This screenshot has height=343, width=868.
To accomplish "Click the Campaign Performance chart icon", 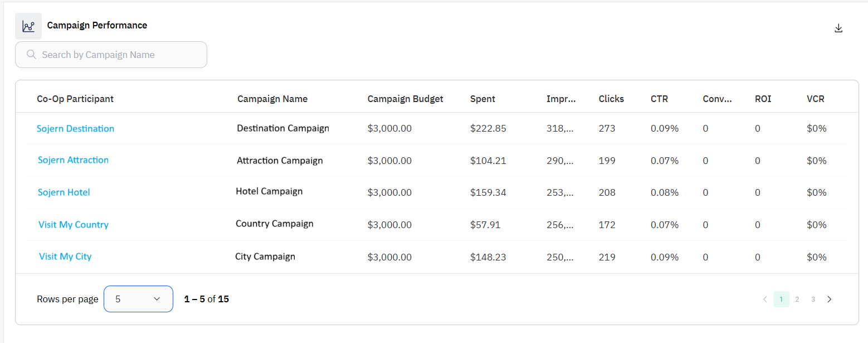I will pyautogui.click(x=28, y=26).
